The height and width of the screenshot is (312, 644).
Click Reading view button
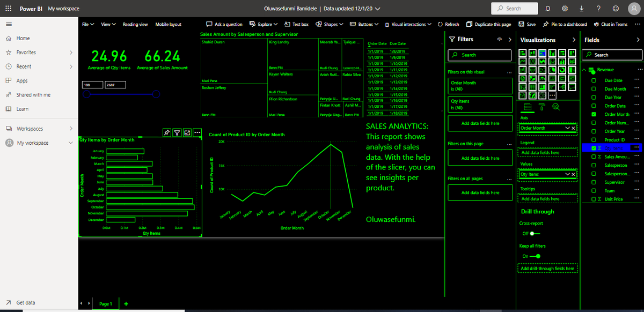coord(135,25)
